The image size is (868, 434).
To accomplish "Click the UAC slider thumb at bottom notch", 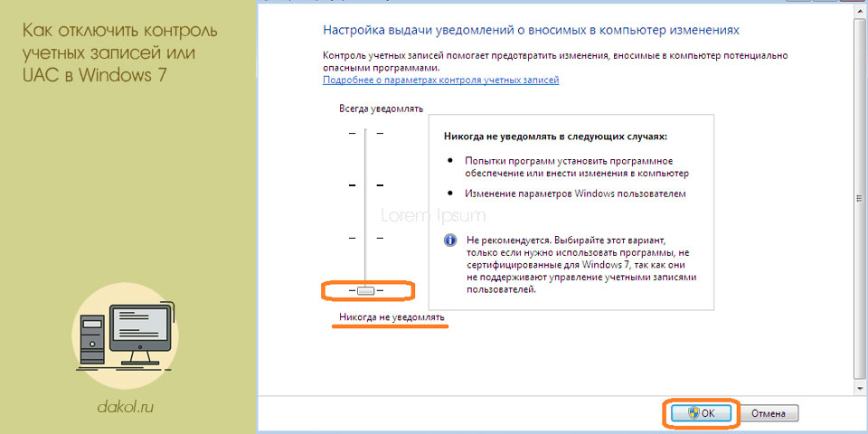I will click(365, 290).
